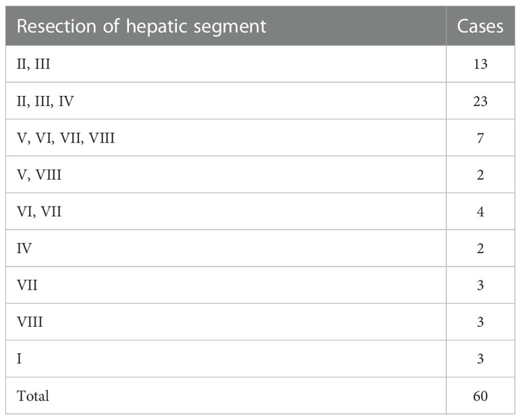The height and width of the screenshot is (420, 521).
Task: Select the segment 'I' row label
Action: coord(19,359)
